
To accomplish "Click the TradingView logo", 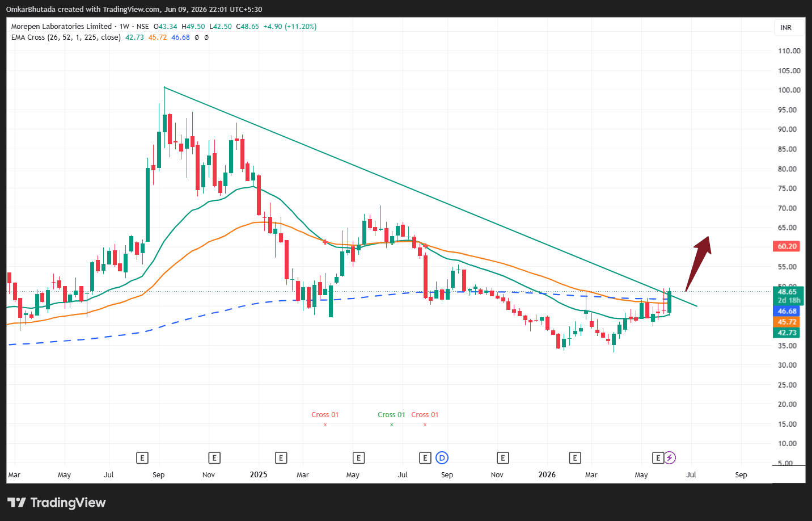I will pos(57,502).
